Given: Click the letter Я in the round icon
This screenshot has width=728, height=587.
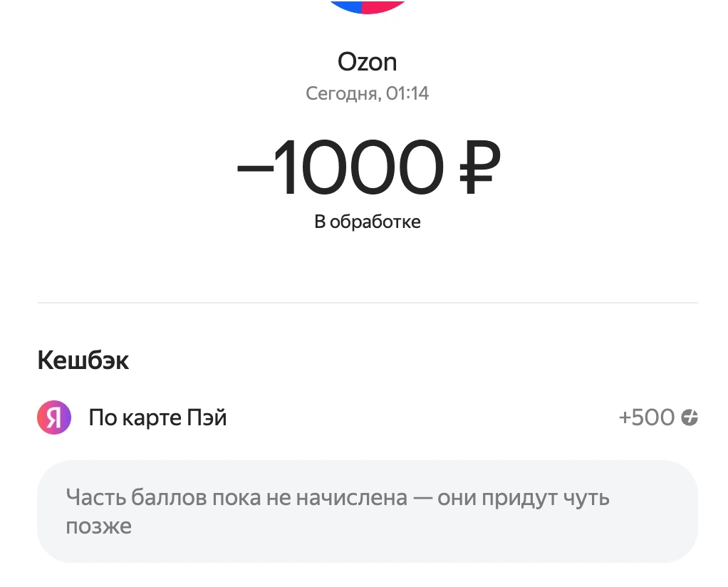Looking at the screenshot, I should pos(54,418).
